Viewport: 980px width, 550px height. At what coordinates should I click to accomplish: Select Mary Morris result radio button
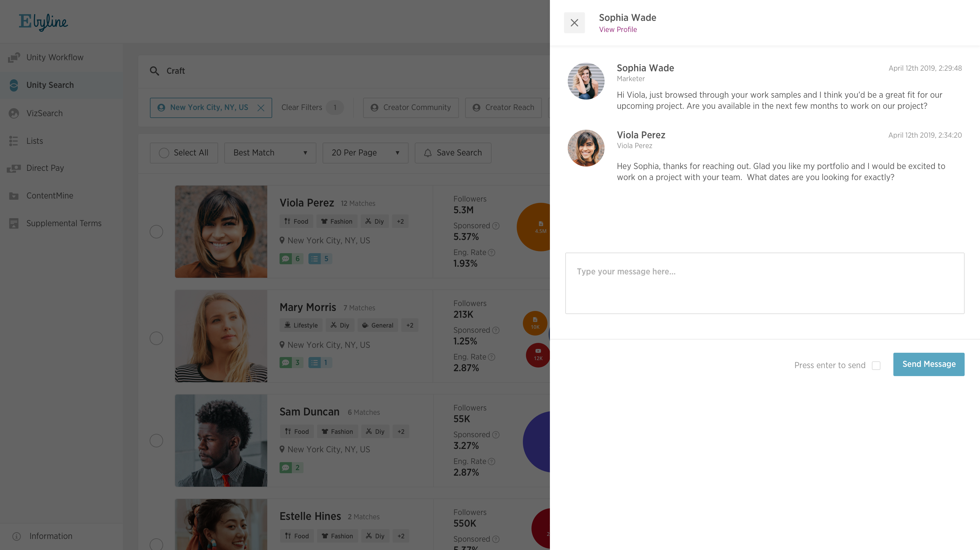coord(156,338)
